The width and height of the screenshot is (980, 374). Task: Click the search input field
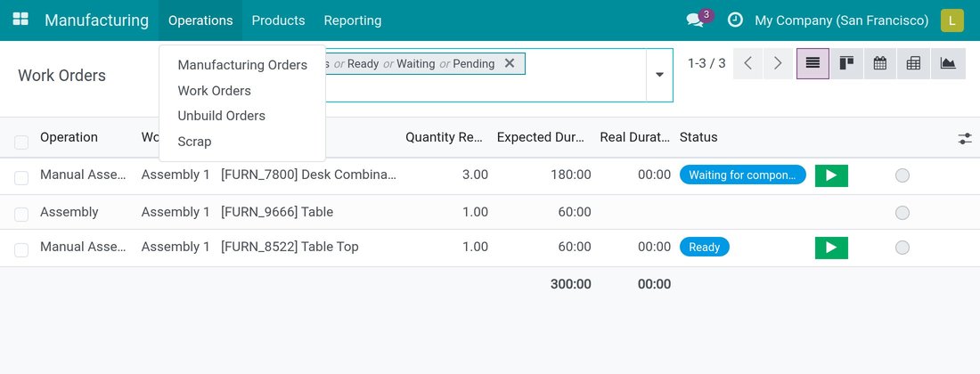(485, 89)
